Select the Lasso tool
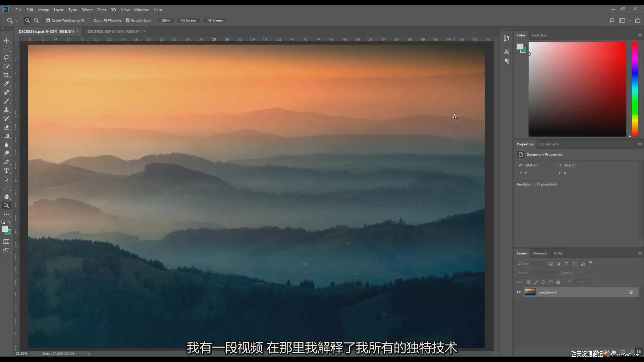This screenshot has height=362, width=644. (6, 58)
